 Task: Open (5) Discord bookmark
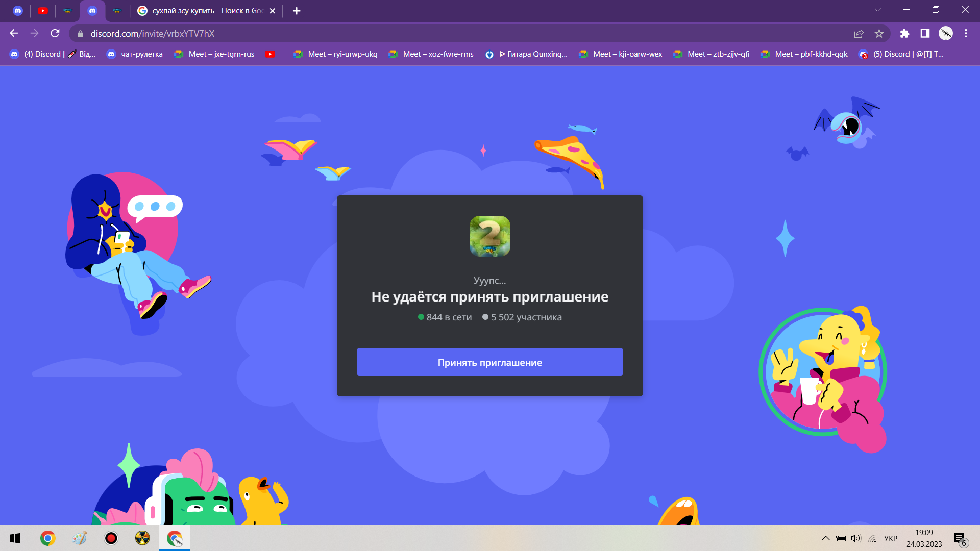[901, 54]
